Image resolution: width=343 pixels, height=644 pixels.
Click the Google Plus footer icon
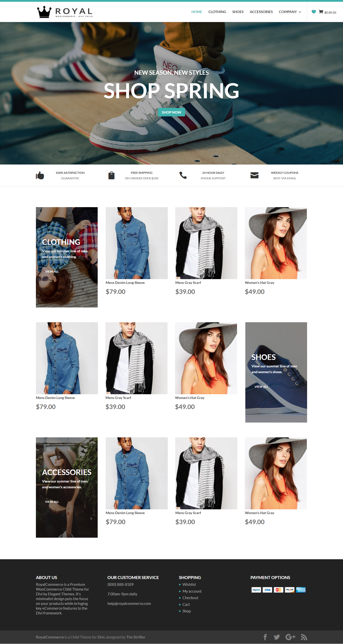point(290,637)
